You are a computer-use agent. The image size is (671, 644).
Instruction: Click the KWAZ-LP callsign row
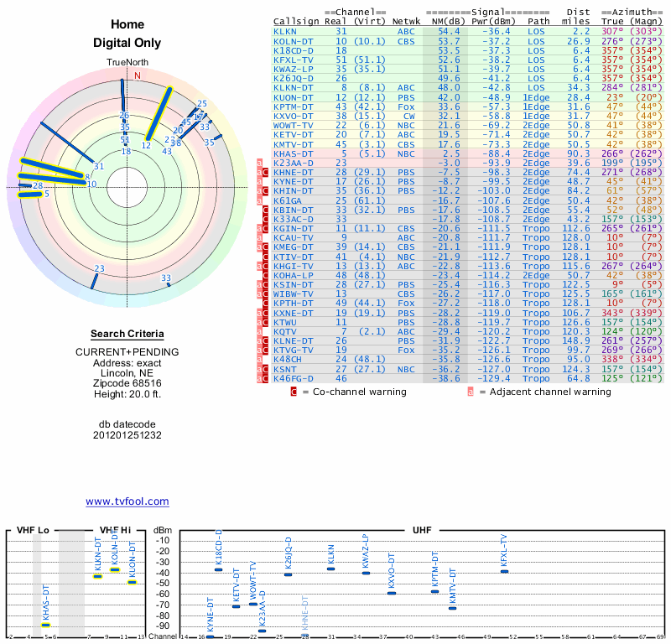tap(294, 69)
